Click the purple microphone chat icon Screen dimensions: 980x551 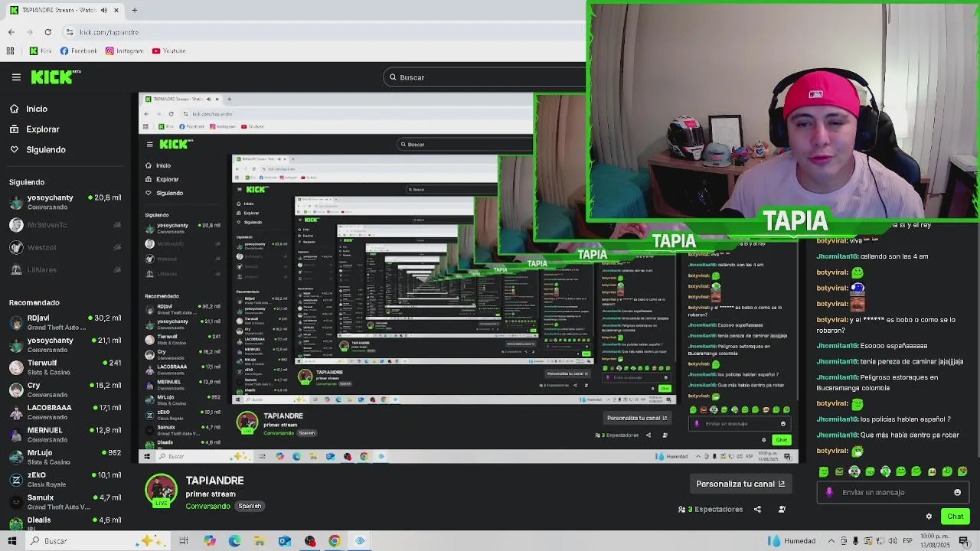coord(829,492)
